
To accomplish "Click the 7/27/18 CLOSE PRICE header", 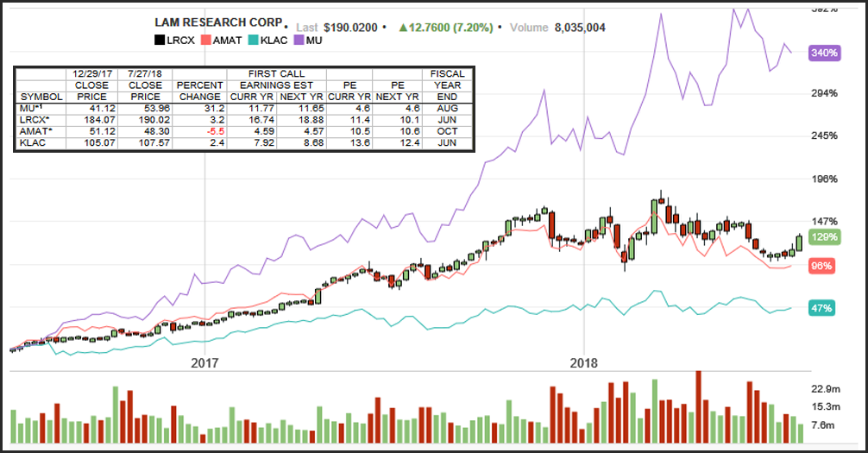I will tap(145, 85).
